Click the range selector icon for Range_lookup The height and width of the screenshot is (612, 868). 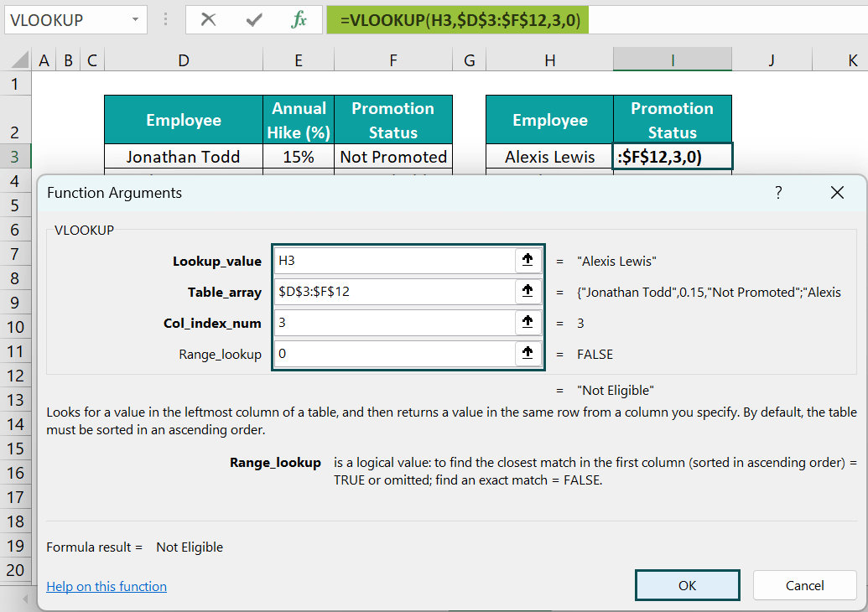[528, 353]
